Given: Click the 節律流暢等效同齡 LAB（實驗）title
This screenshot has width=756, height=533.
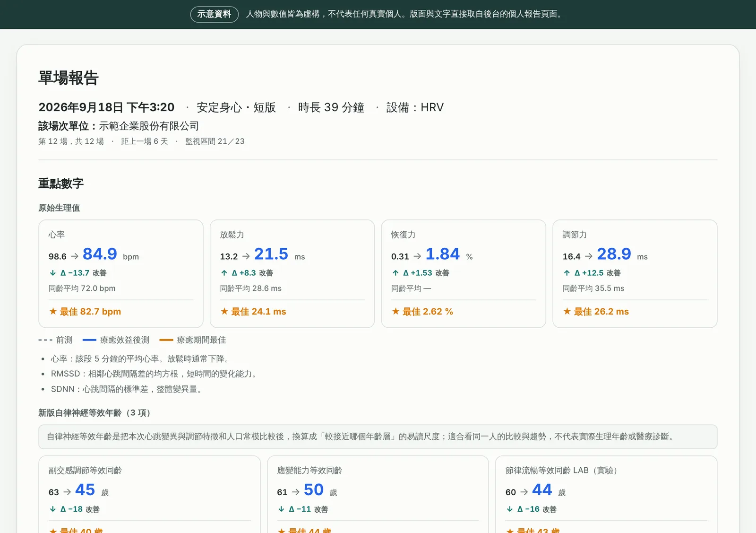Looking at the screenshot, I should (x=562, y=471).
